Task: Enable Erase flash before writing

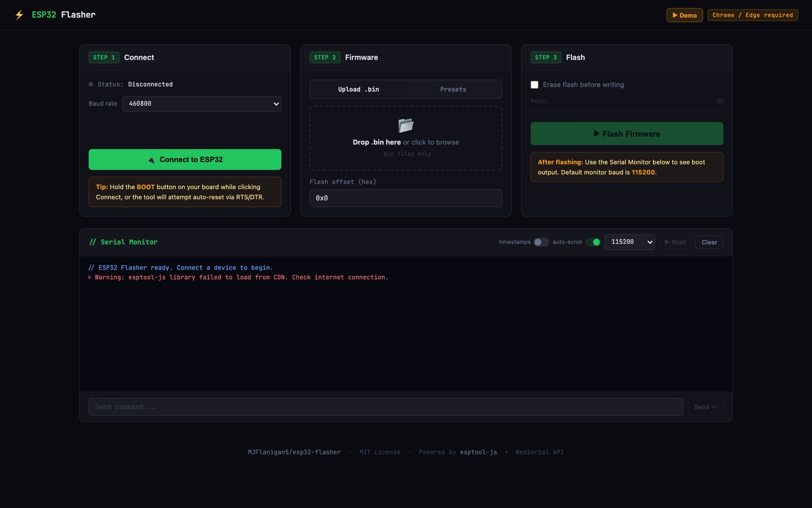Action: 534,84
